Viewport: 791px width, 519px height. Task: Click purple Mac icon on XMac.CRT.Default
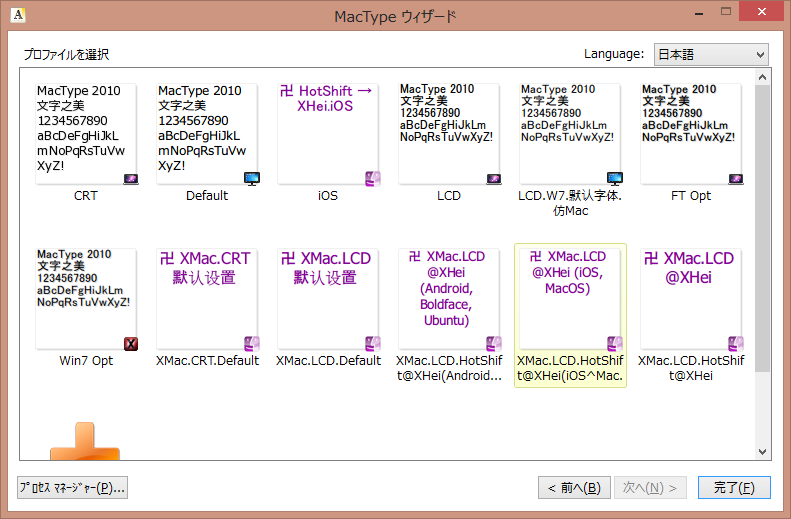(x=252, y=344)
